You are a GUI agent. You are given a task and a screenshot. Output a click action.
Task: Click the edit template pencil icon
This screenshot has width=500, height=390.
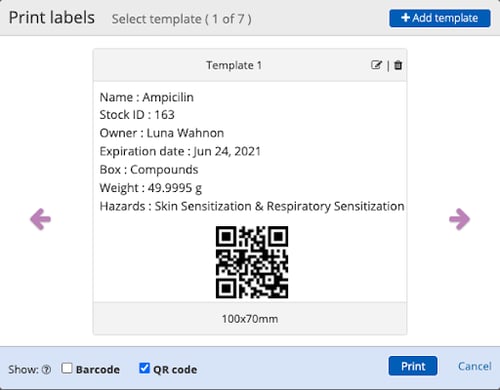376,65
